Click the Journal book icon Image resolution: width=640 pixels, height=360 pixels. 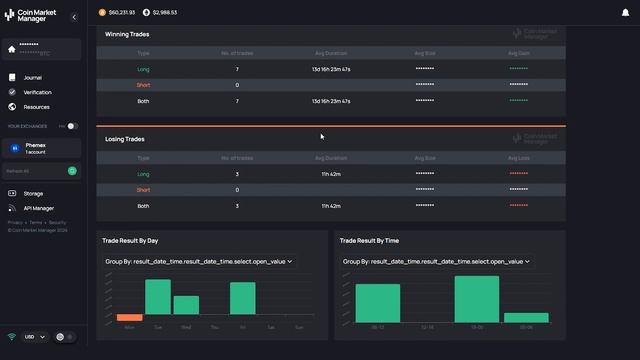[12, 77]
